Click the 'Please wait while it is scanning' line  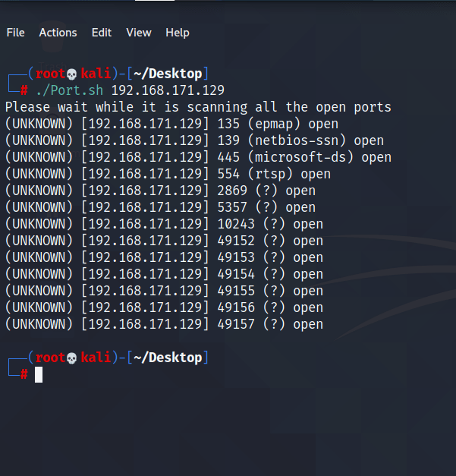(x=198, y=107)
